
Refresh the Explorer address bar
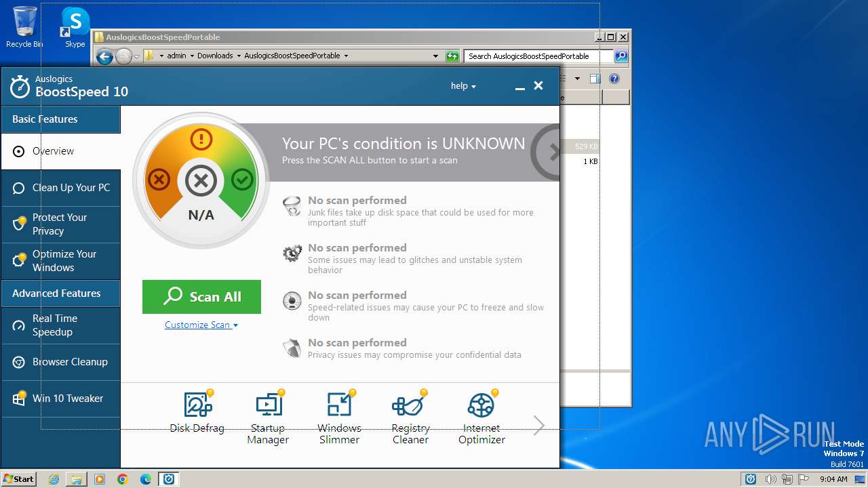click(x=452, y=56)
